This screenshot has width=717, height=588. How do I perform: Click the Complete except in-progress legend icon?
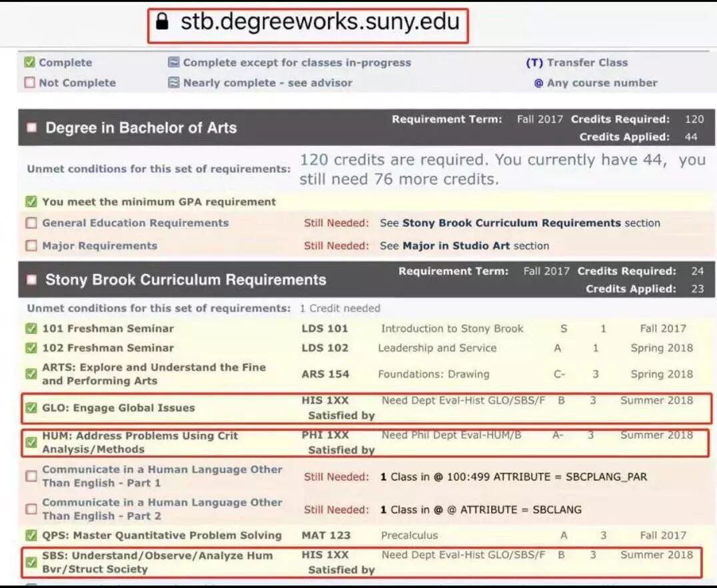click(x=174, y=62)
